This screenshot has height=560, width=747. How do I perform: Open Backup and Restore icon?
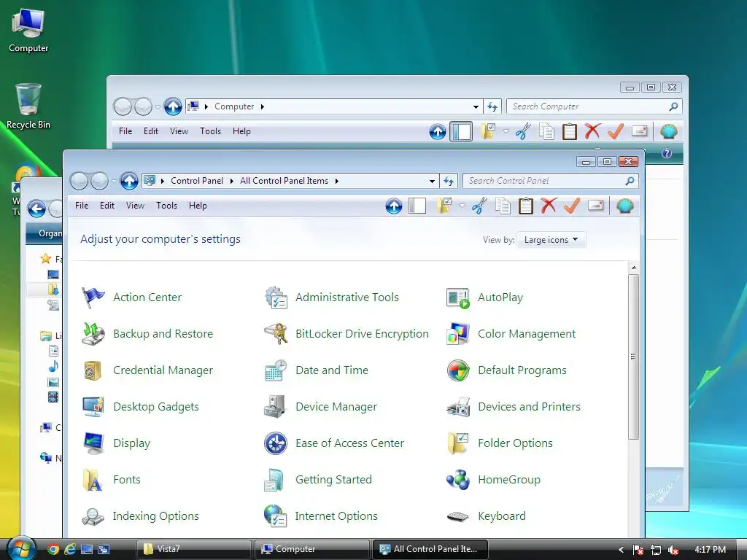pos(93,334)
